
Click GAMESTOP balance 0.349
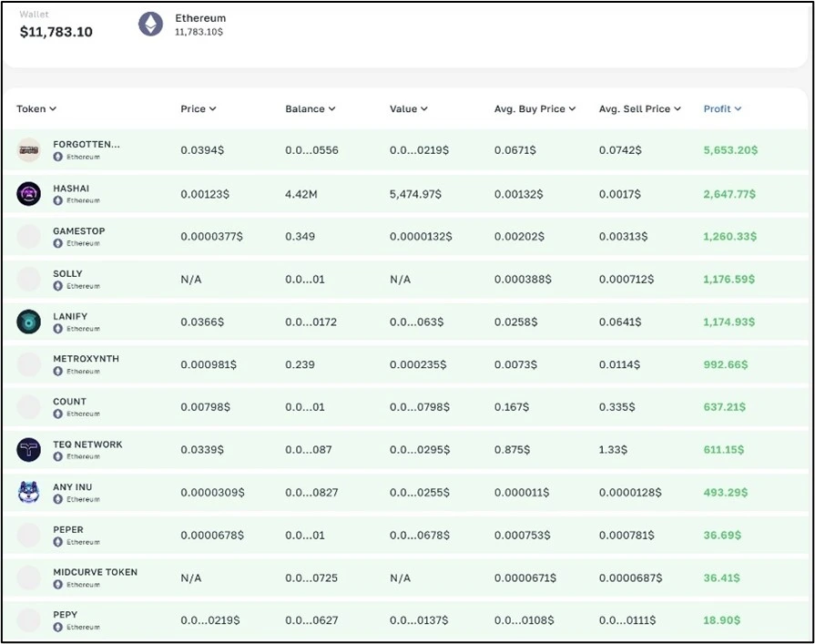click(x=300, y=237)
